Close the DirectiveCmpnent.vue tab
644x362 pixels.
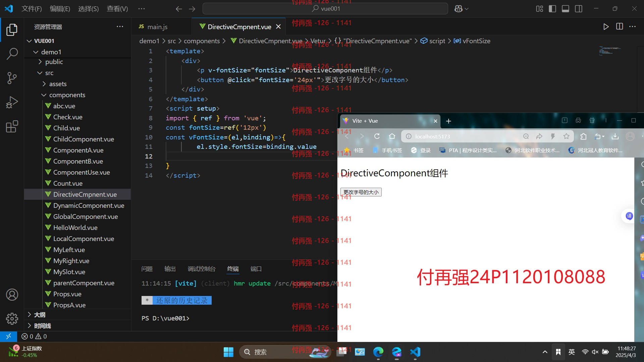pos(278,26)
